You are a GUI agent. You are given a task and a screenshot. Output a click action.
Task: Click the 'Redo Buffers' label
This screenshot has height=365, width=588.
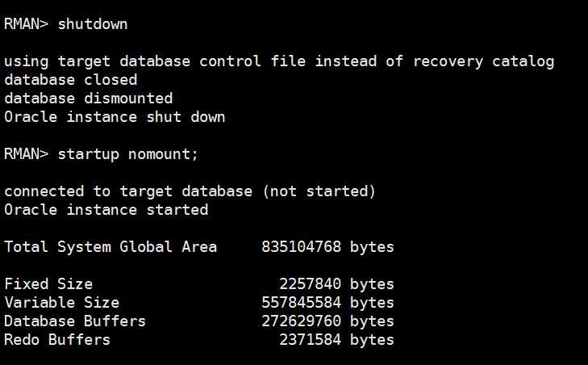tap(57, 339)
